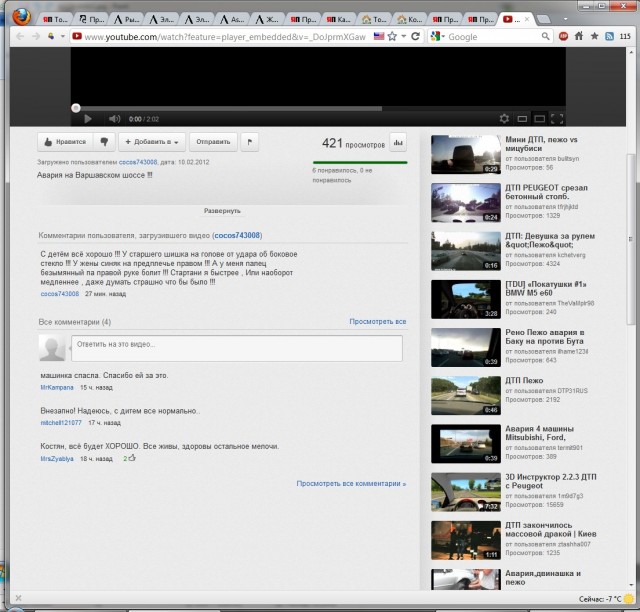Show video statistics via the chart icon
640x612 pixels.
pos(398,142)
